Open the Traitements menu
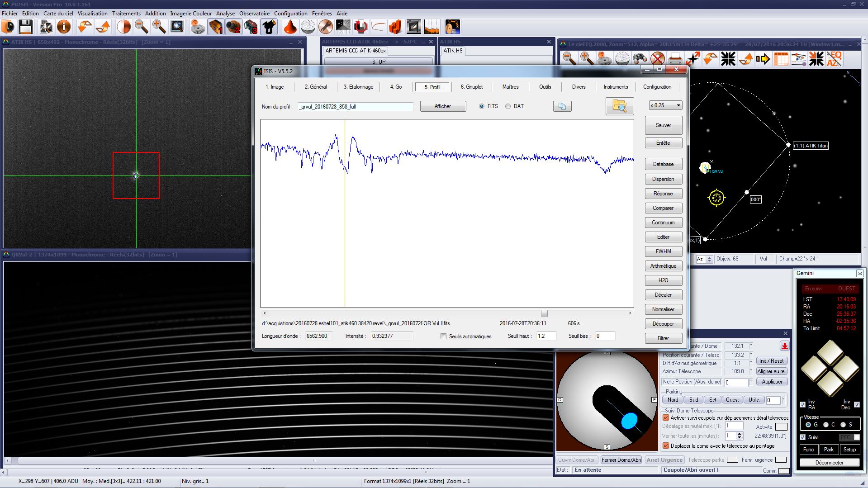 (x=126, y=13)
